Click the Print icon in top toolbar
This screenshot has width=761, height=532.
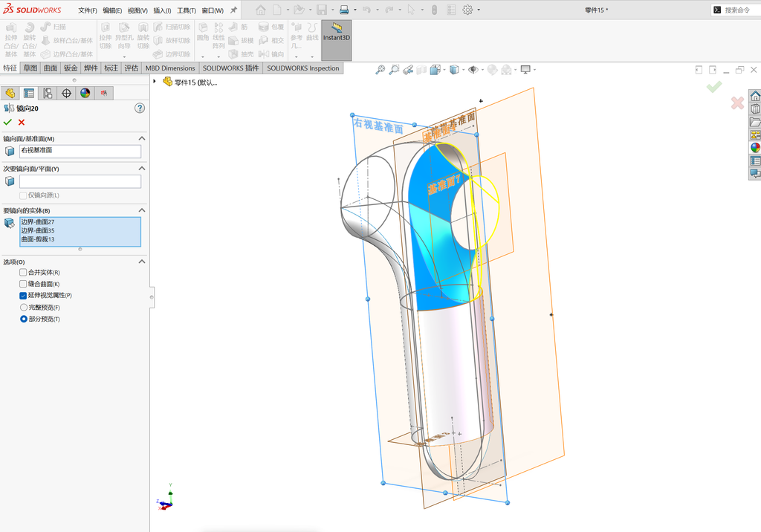[x=344, y=10]
